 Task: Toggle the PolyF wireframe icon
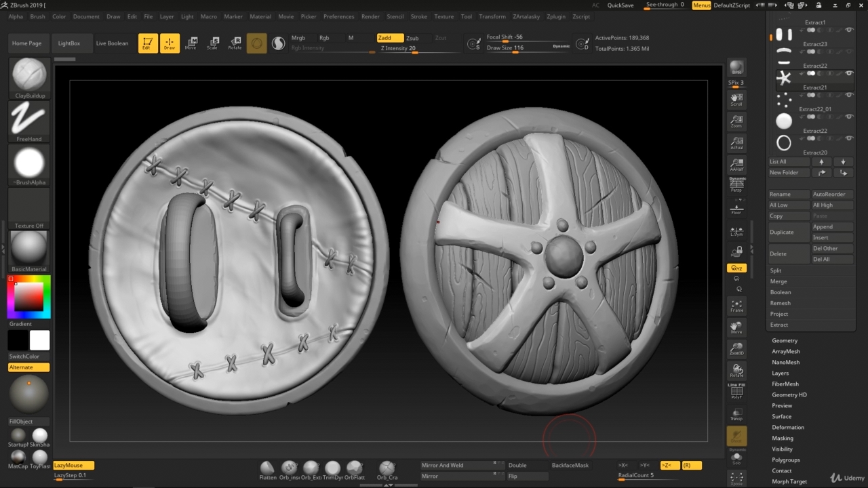(736, 391)
